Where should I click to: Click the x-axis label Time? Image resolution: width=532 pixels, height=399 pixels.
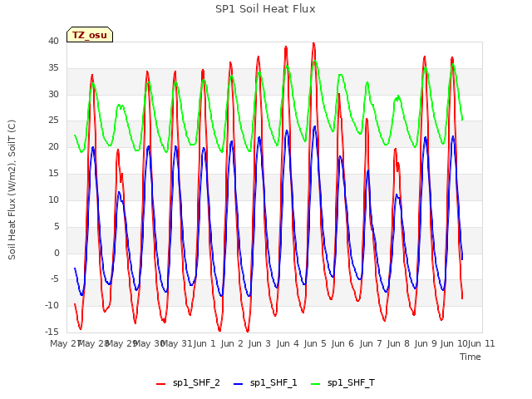(x=470, y=357)
